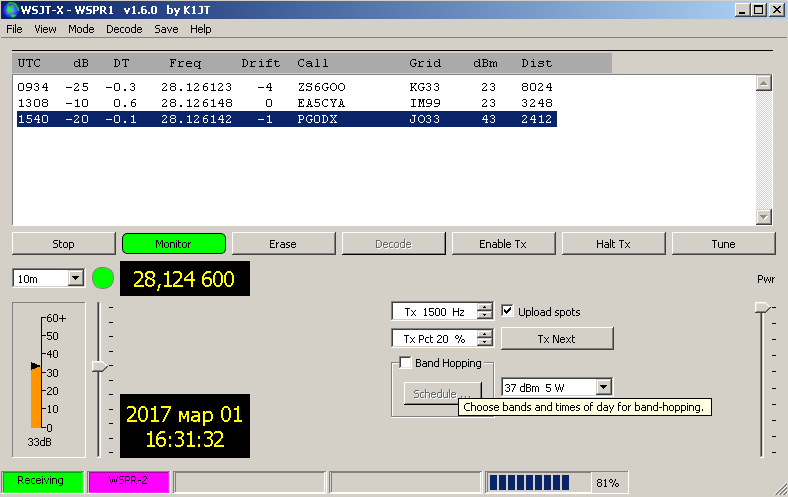Click the orange signal level meter
Image resolution: width=788 pixels, height=497 pixels.
click(x=36, y=397)
